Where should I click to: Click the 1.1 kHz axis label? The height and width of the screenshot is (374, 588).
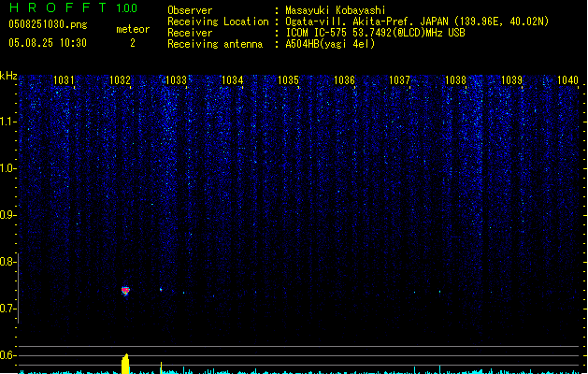pos(7,122)
